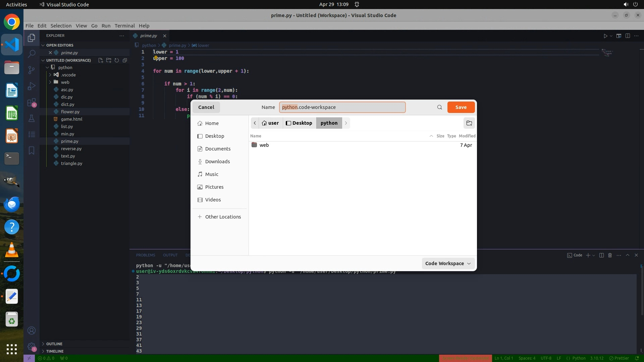644x362 pixels.
Task: Open the Terminal menu
Action: point(124,26)
